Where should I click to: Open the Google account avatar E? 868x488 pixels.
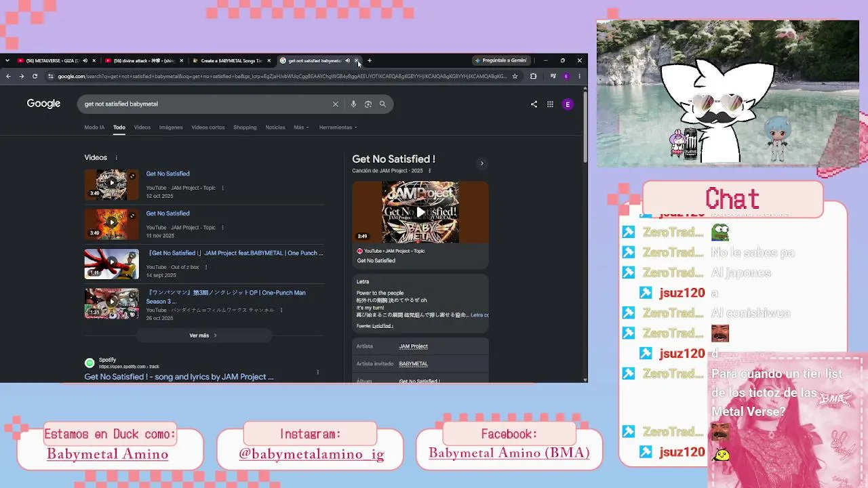click(x=568, y=104)
